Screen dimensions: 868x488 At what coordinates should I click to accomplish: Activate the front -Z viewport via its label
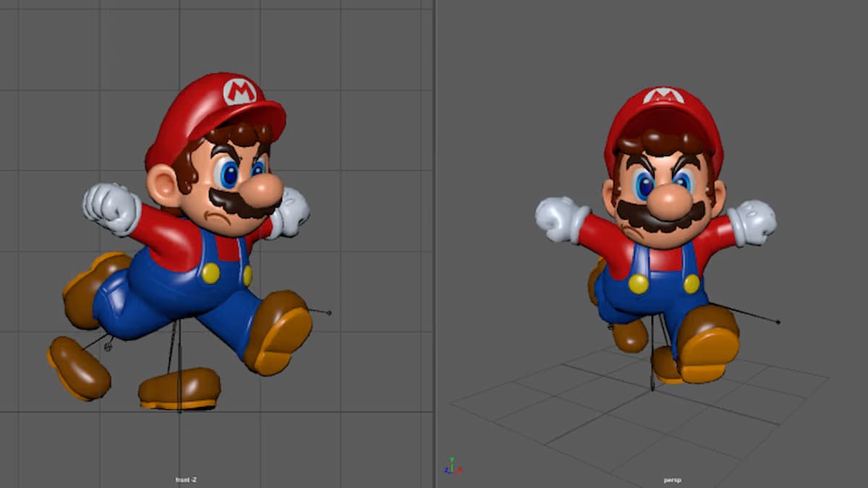coord(184,478)
